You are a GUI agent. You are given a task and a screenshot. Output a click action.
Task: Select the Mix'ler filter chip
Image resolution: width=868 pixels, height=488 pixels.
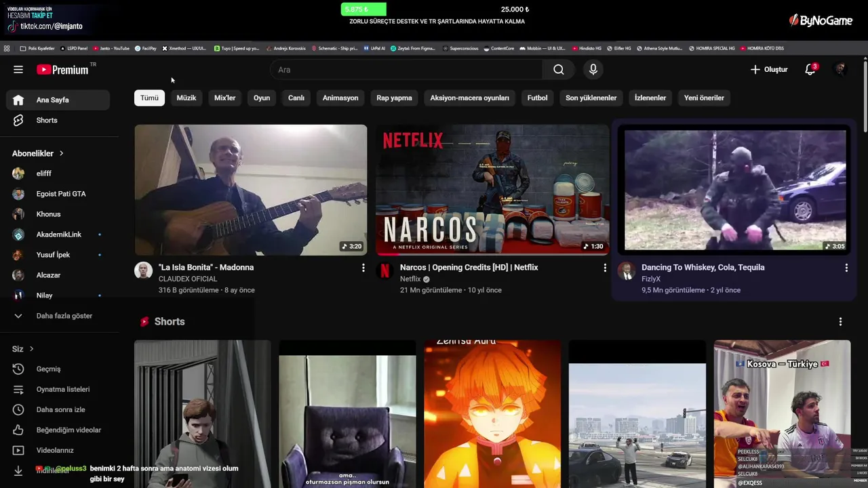click(x=225, y=98)
